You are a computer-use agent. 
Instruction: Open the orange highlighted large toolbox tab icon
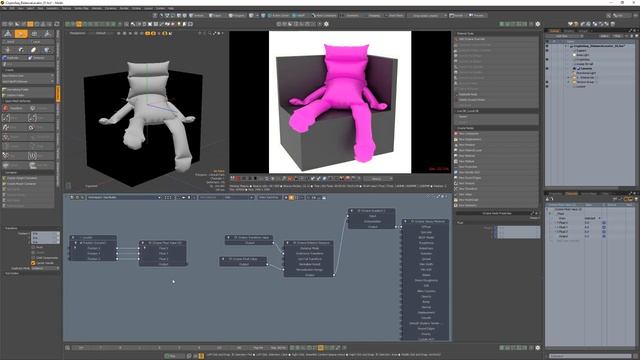pos(21,34)
